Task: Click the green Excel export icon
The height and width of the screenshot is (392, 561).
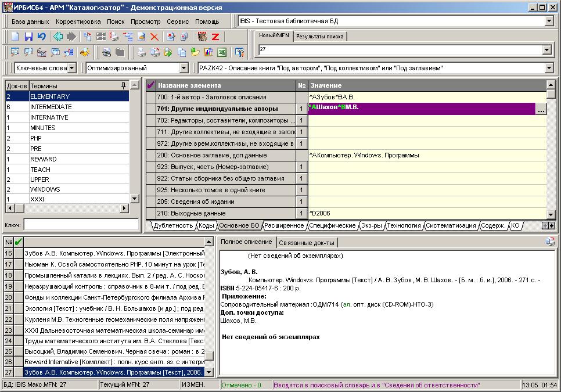Action: coord(222,52)
